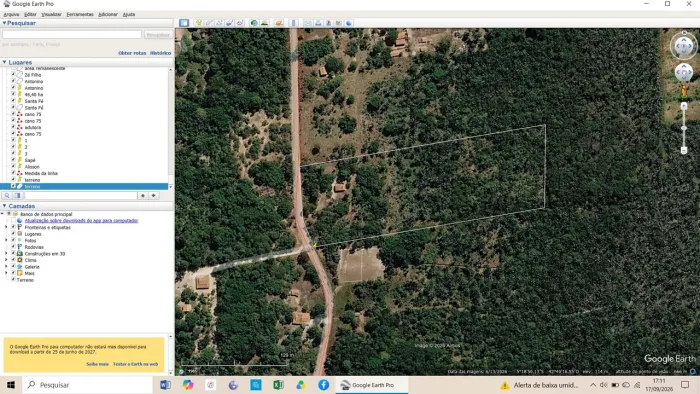The image size is (700, 394).
Task: Select the Add Path tool
Action: 219,23
